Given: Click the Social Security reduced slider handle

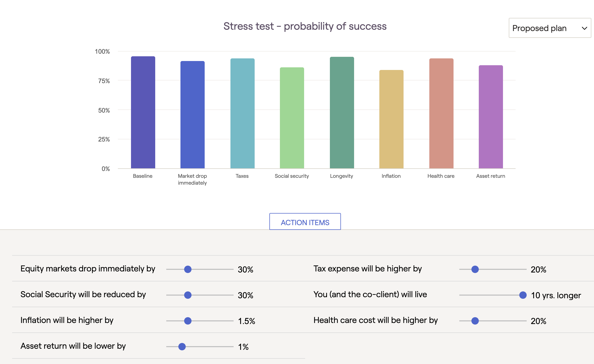Looking at the screenshot, I should 188,295.
